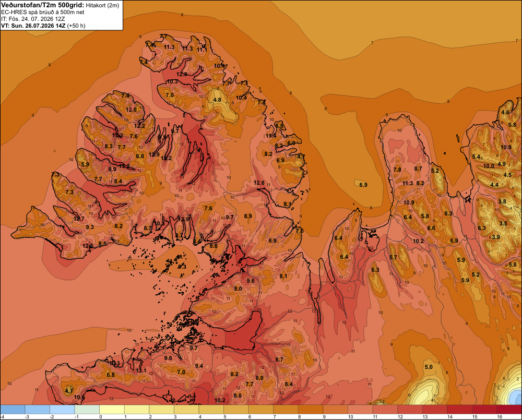This screenshot has width=522, height=420.
Task: Click the temperature value 12.8
Action: [x=259, y=183]
